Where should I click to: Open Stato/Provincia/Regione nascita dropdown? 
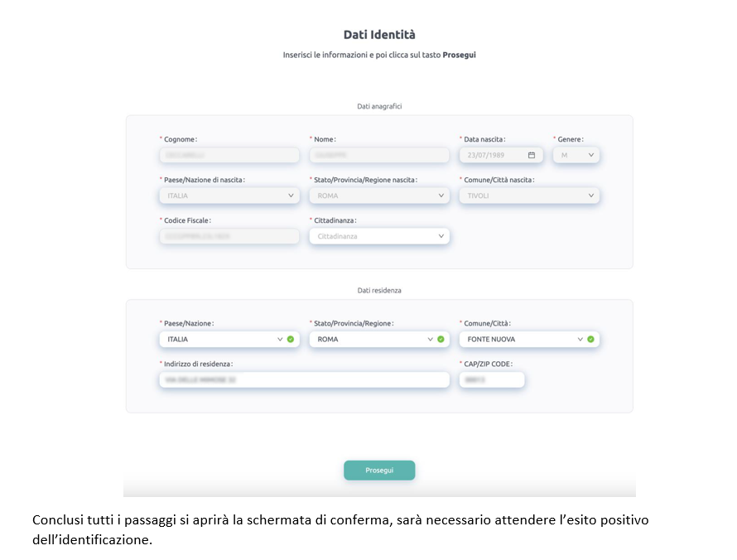pos(379,196)
